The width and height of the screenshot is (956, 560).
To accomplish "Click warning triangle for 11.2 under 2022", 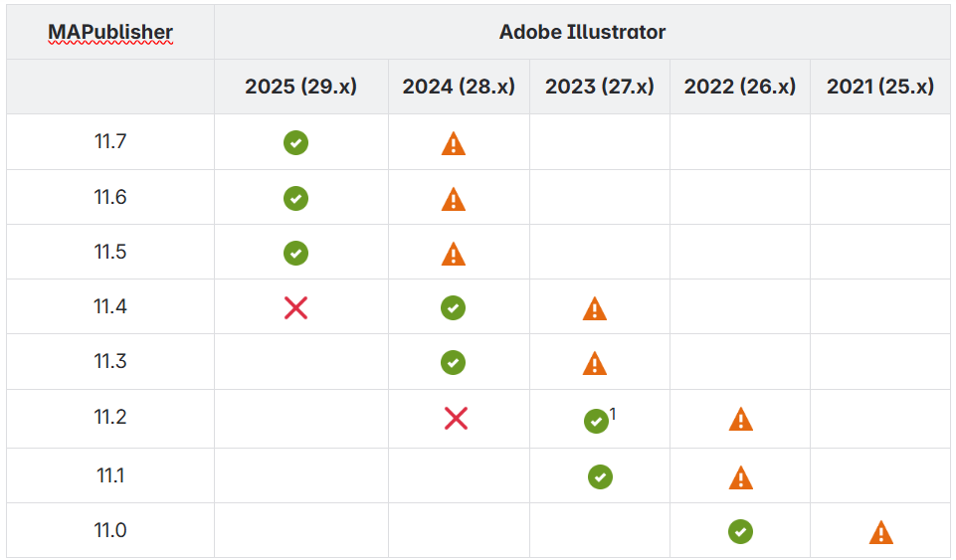I will (x=741, y=419).
